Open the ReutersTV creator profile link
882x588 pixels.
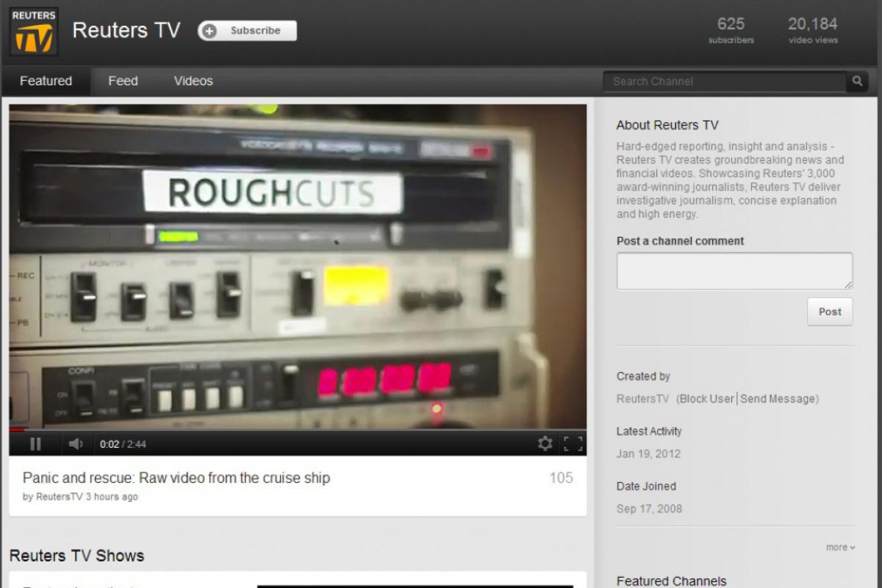[642, 398]
